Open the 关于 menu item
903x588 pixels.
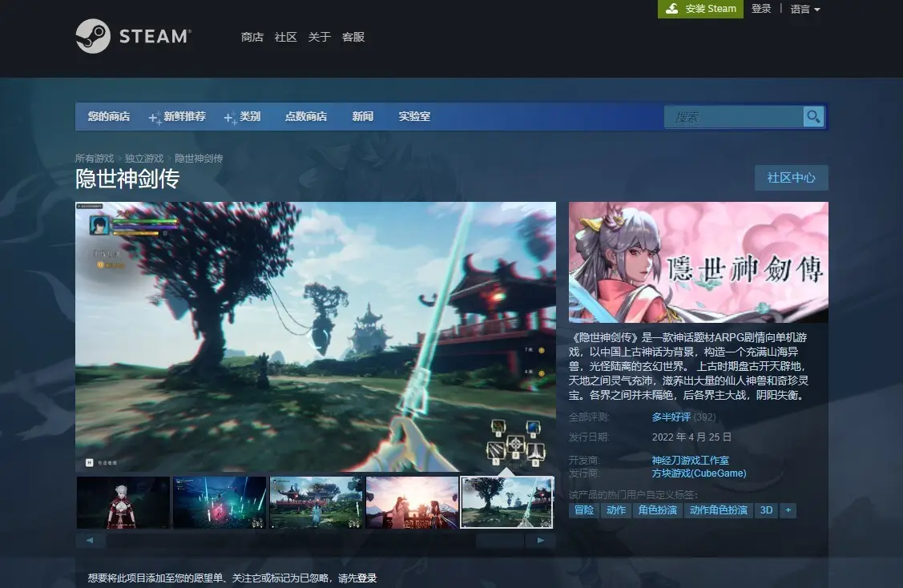(x=319, y=37)
